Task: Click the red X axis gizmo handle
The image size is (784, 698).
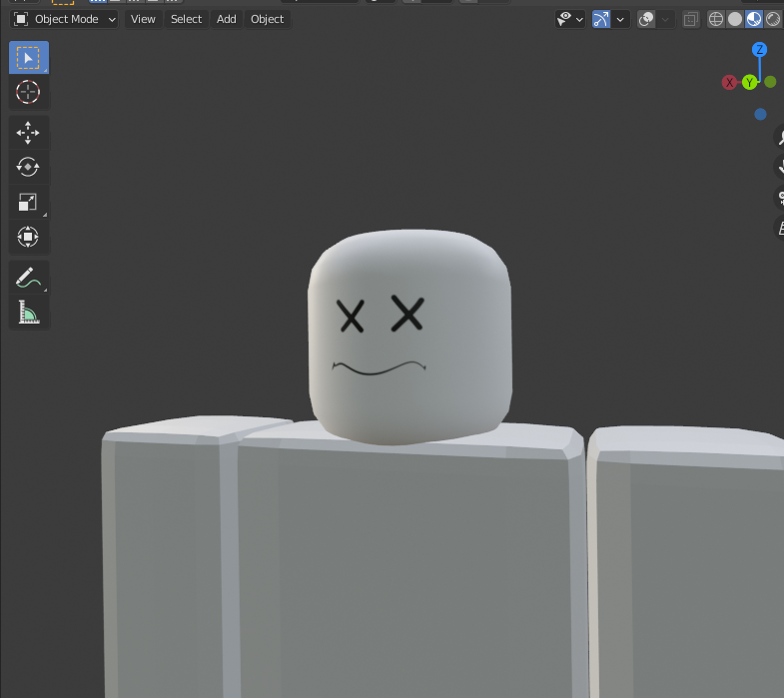Action: point(729,83)
